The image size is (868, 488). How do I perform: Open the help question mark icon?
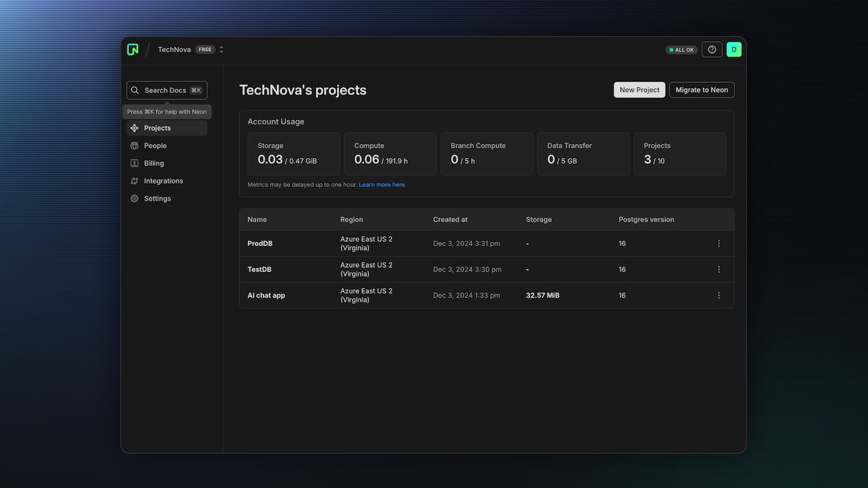[712, 49]
